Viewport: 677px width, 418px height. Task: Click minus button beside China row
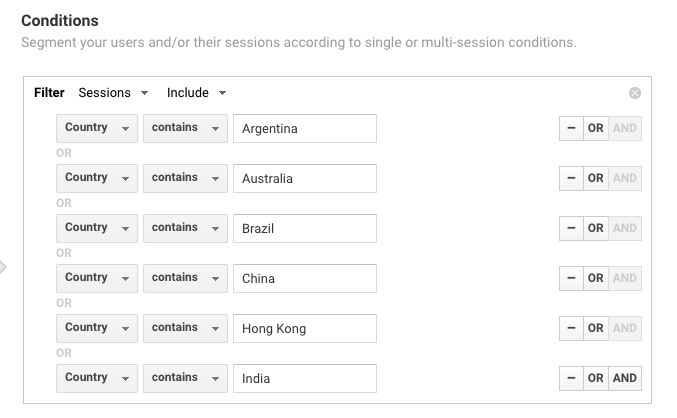[x=570, y=278]
